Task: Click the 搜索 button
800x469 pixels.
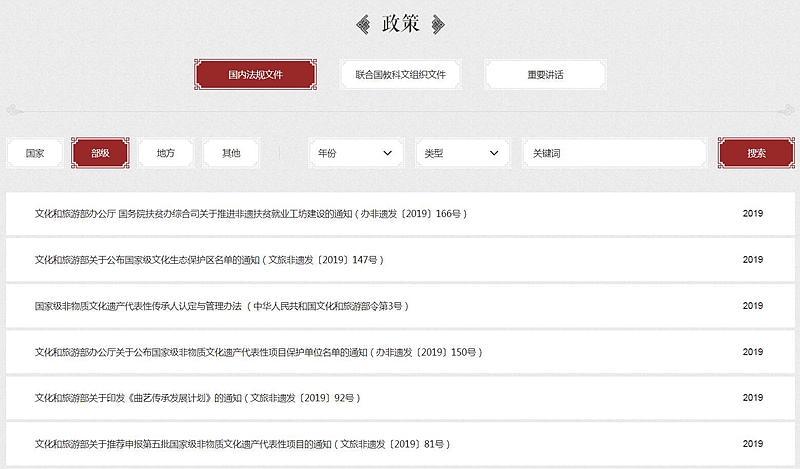Action: pos(756,153)
